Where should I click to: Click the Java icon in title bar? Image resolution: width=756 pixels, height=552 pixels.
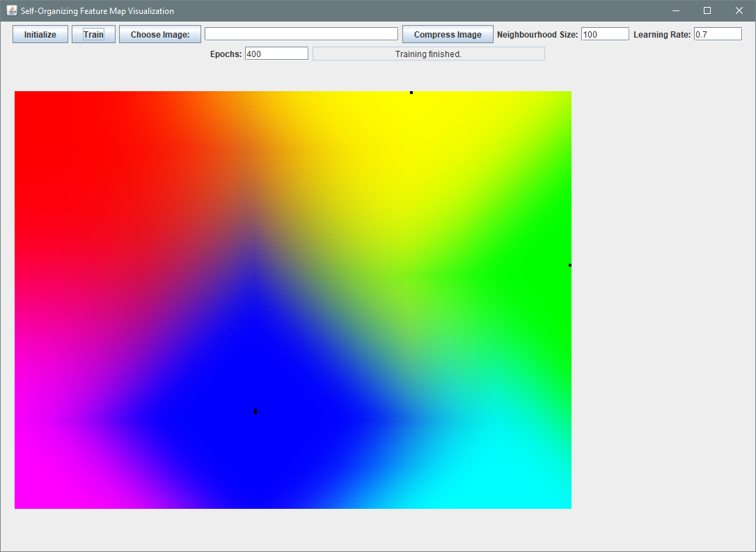[x=12, y=10]
